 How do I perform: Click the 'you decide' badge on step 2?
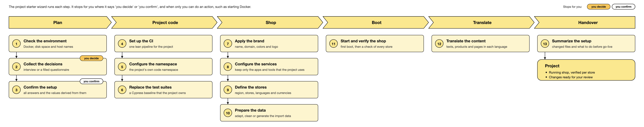tap(91, 58)
